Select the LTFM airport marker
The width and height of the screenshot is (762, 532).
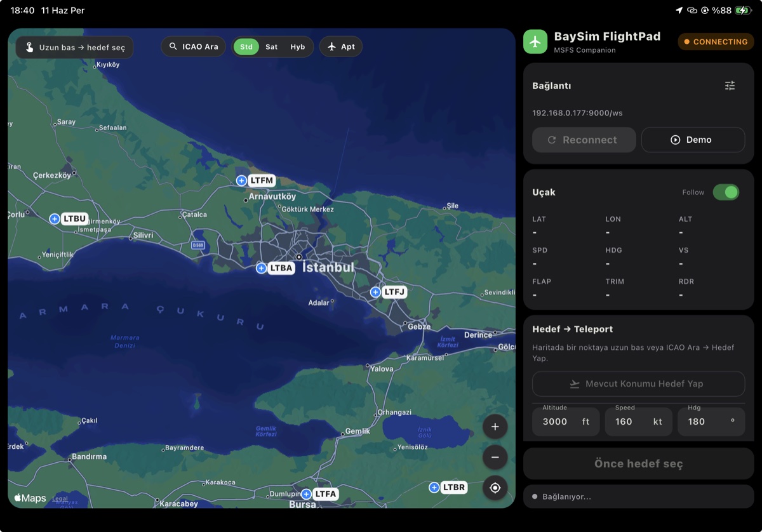(256, 180)
